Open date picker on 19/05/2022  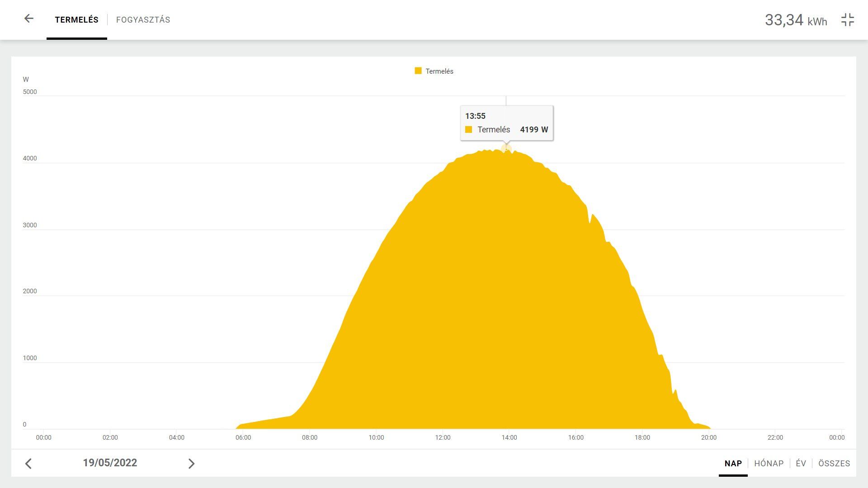tap(110, 463)
